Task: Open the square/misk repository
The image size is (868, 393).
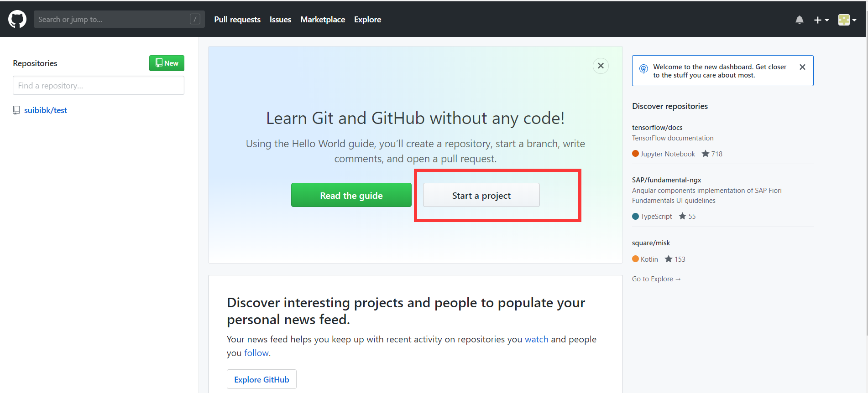Action: (x=651, y=243)
